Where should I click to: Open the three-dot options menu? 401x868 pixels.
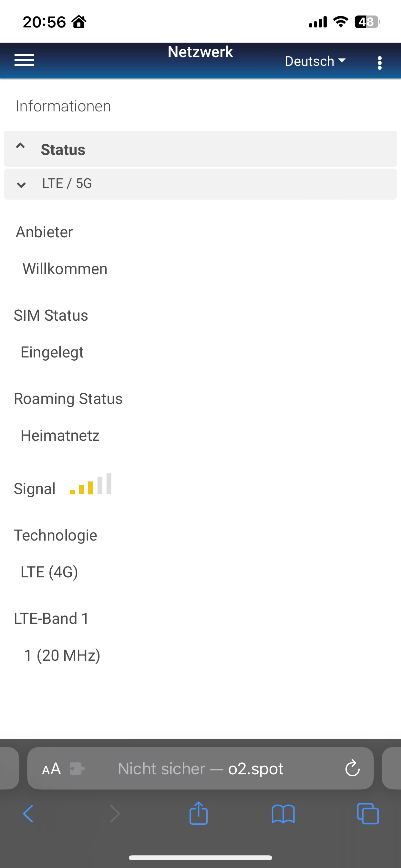pyautogui.click(x=379, y=63)
